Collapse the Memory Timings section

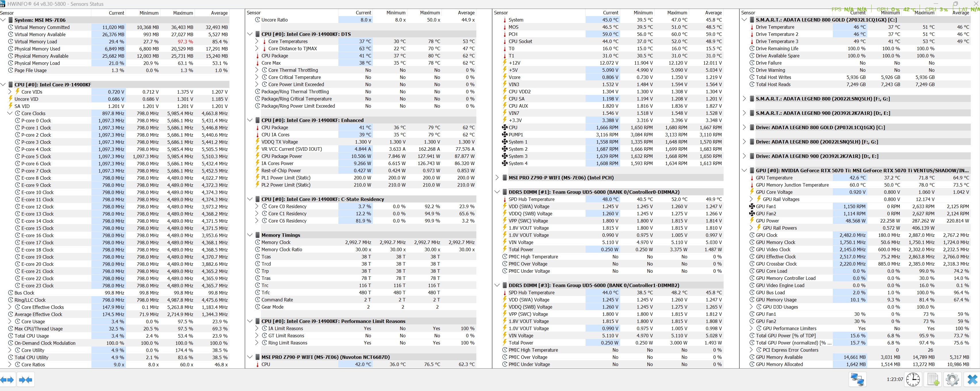pos(250,235)
